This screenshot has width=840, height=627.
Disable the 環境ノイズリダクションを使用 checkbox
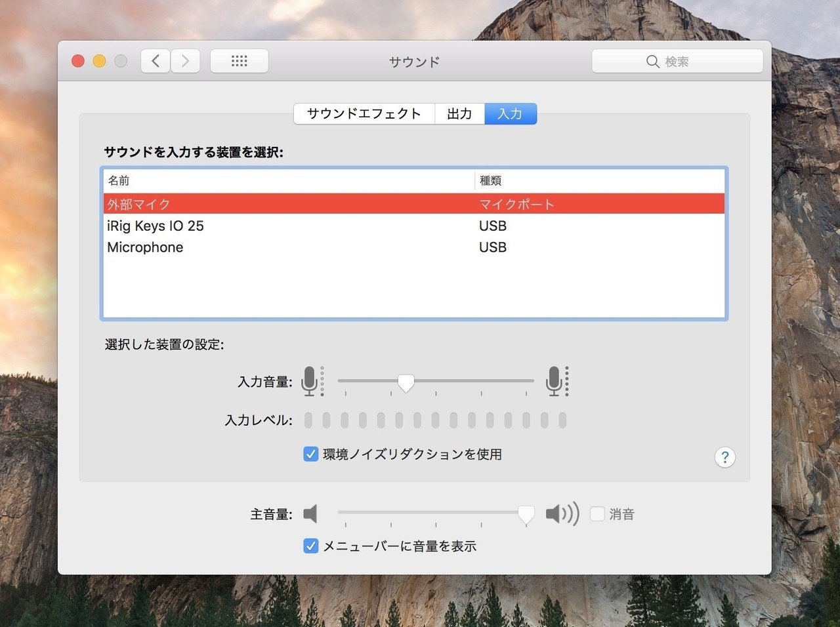[x=310, y=453]
